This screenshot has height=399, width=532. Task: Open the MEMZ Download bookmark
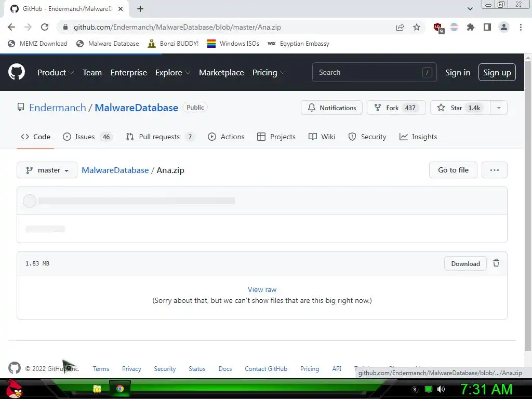click(x=37, y=44)
